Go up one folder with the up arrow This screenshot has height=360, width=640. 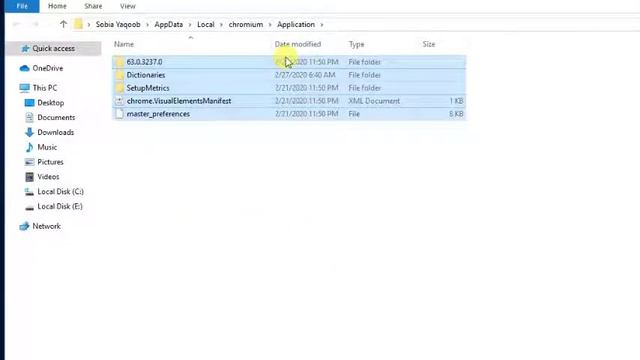(x=63, y=24)
